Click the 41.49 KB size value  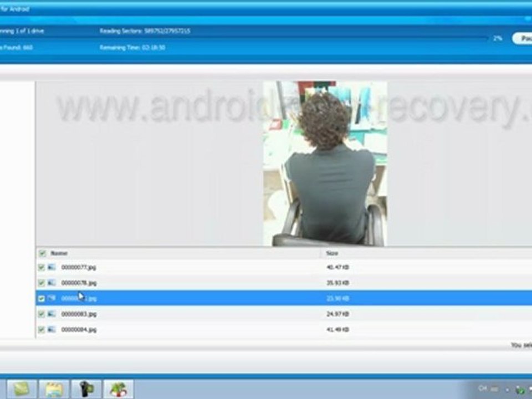tap(337, 330)
